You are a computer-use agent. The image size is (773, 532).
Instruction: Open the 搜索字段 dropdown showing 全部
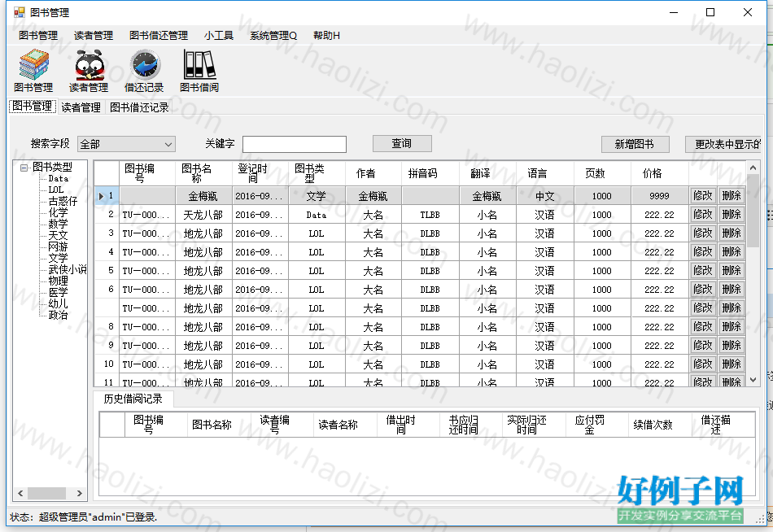point(127,144)
